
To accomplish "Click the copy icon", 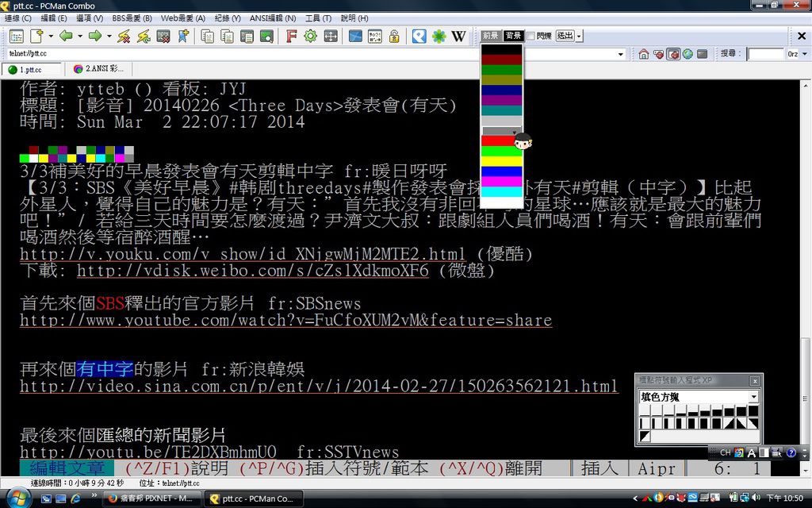I will (x=208, y=37).
